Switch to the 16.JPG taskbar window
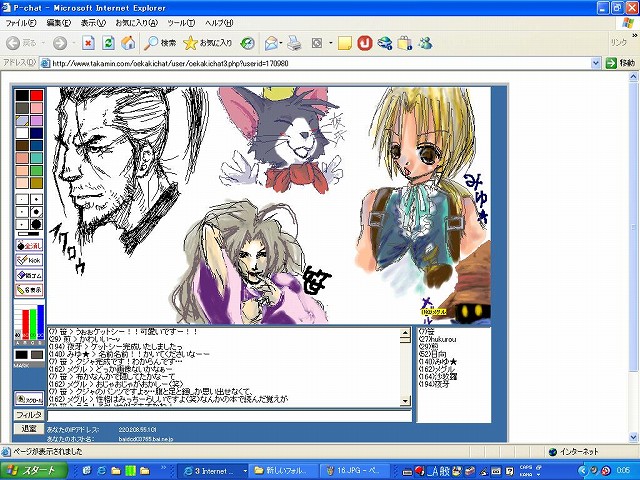 [x=355, y=471]
